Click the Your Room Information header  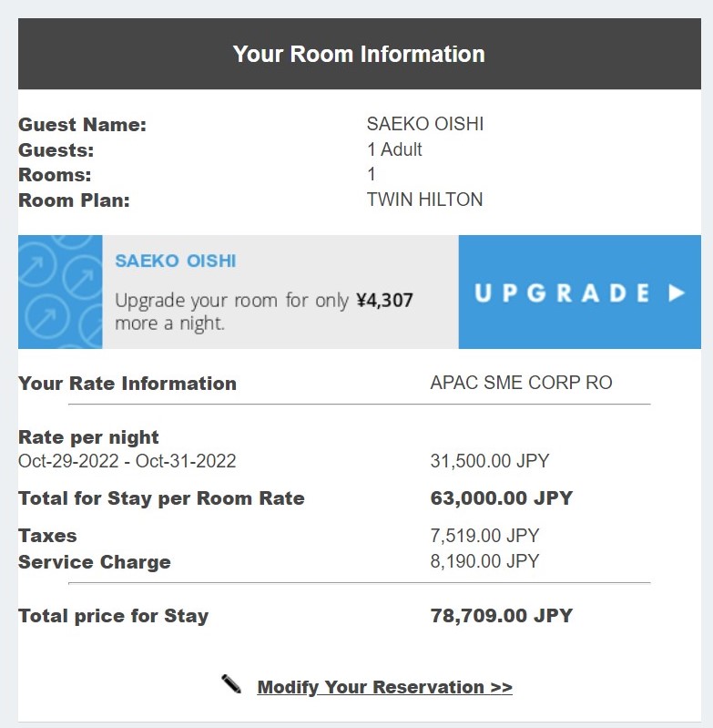[359, 54]
